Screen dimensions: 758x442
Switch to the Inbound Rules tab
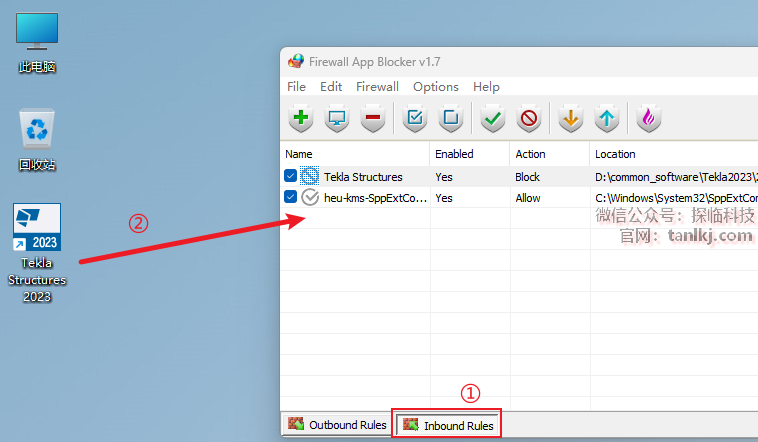coord(448,425)
